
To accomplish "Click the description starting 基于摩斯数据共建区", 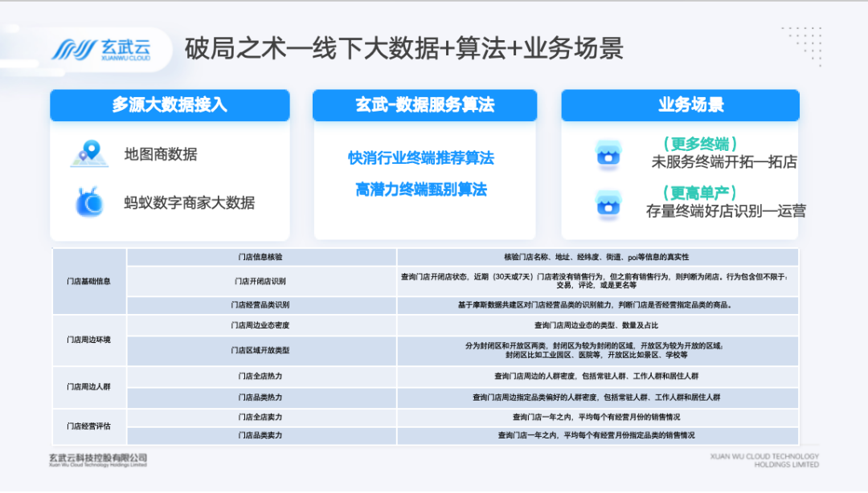I will 596,305.
